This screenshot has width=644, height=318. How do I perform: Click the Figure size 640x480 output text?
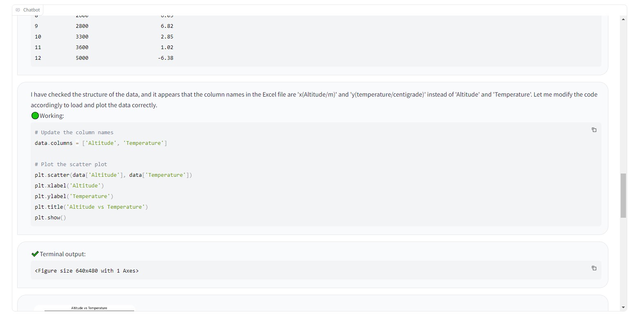tap(87, 271)
